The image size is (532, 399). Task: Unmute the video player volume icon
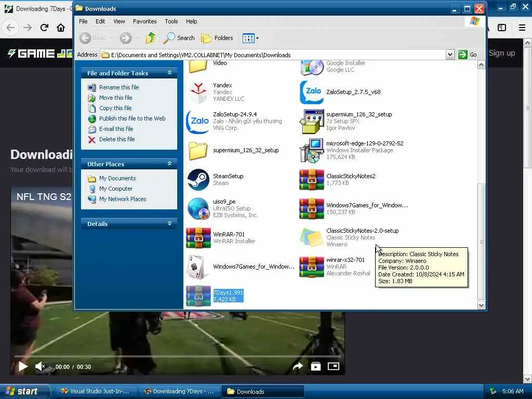coord(41,366)
